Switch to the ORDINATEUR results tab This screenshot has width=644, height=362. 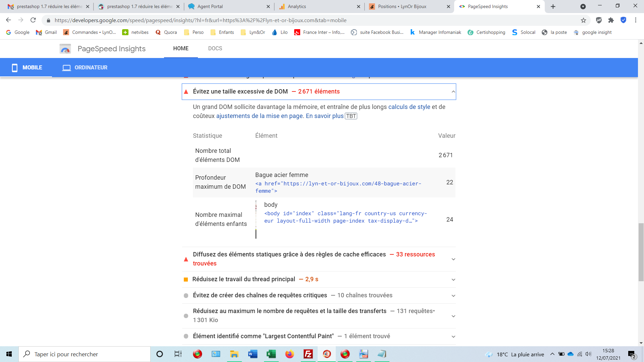85,67
